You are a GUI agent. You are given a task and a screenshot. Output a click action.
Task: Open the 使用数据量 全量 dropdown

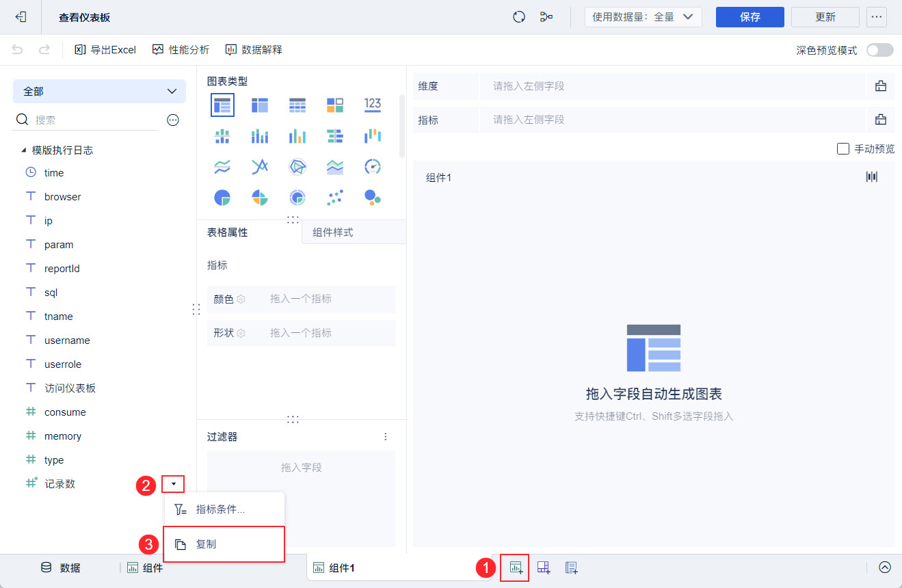pyautogui.click(x=644, y=17)
